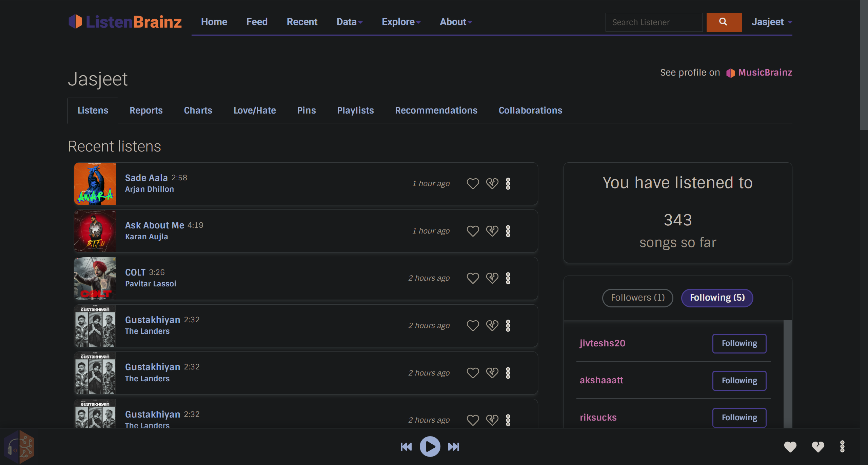Click the orange search magnifier button
Image resolution: width=868 pixels, height=465 pixels.
tap(724, 22)
